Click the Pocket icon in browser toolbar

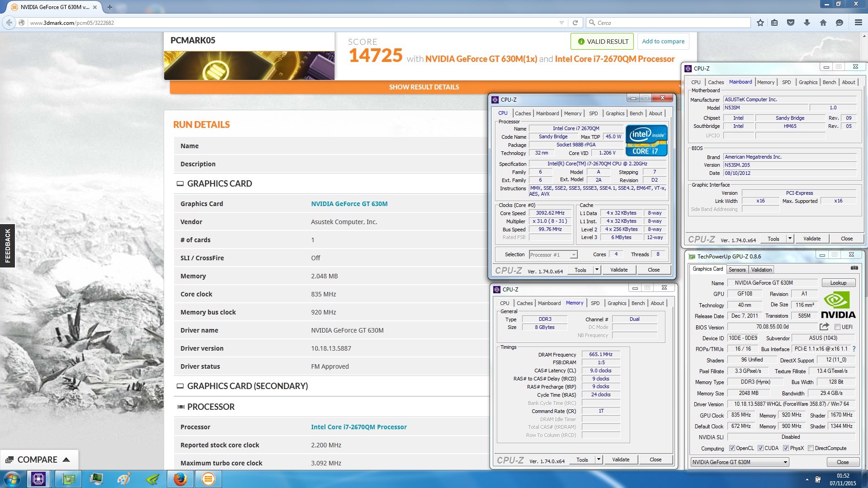[791, 23]
